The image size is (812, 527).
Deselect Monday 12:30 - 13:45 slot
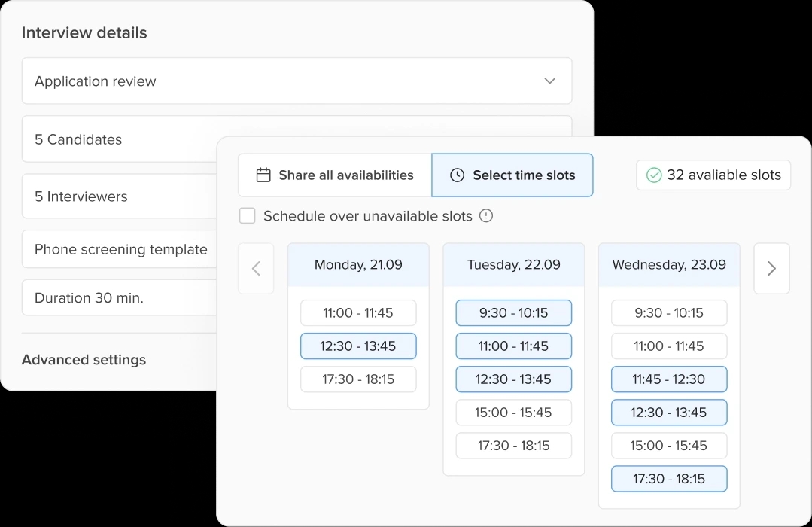(358, 346)
